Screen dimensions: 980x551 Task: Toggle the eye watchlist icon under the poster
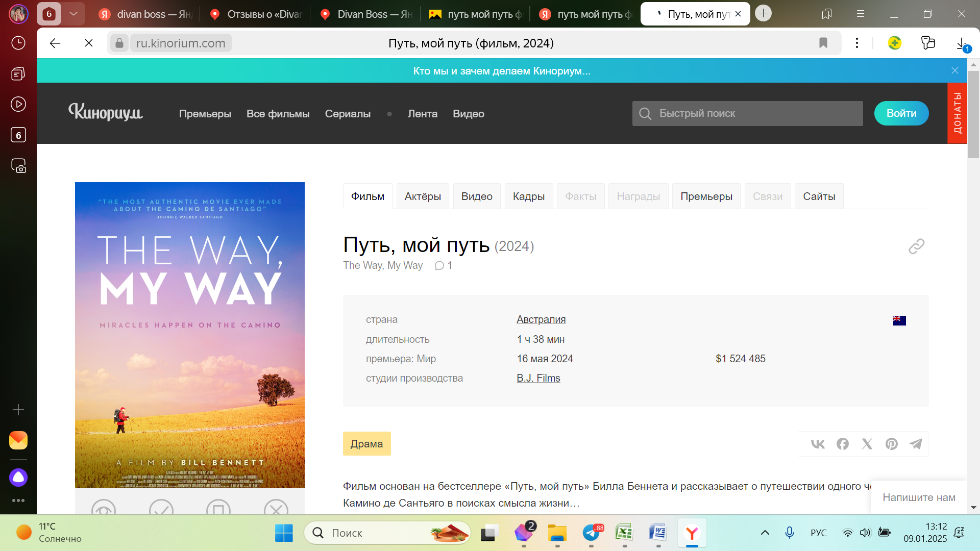tap(104, 508)
